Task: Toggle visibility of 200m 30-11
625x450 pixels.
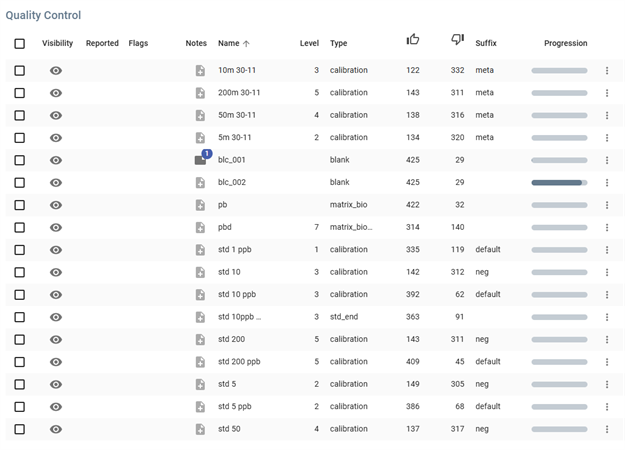Action: coord(56,93)
